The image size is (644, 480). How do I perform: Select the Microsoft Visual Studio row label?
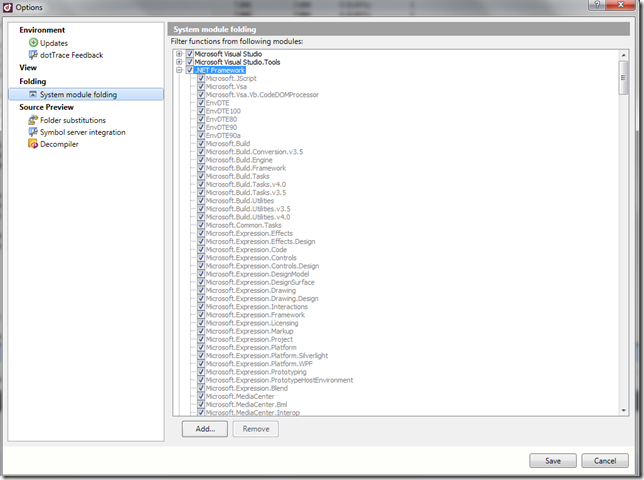(228, 54)
